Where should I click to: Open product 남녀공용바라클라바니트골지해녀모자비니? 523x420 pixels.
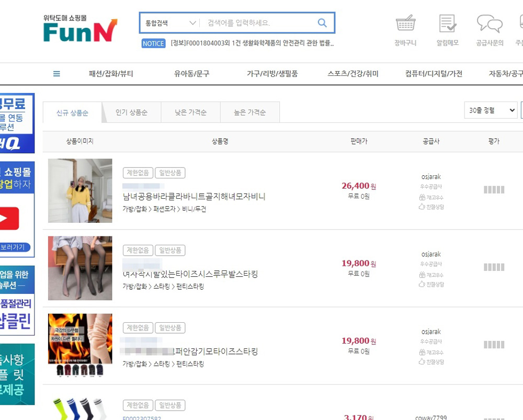pos(194,197)
